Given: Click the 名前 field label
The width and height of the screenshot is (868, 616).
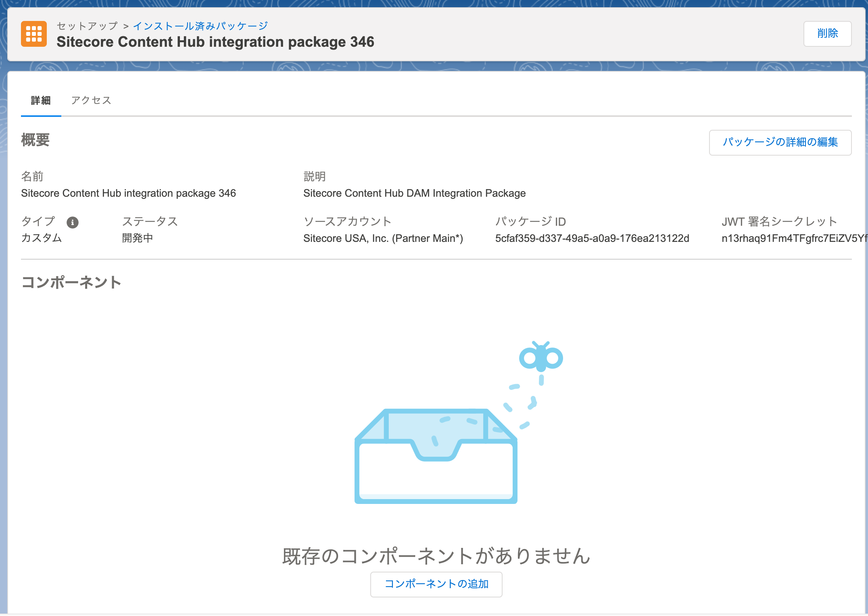Looking at the screenshot, I should pyautogui.click(x=32, y=176).
